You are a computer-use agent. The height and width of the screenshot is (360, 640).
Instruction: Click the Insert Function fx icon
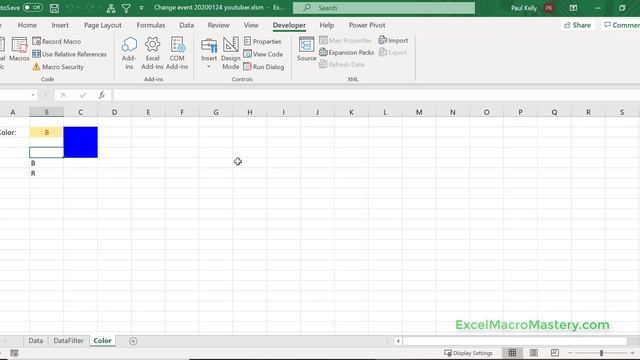101,95
